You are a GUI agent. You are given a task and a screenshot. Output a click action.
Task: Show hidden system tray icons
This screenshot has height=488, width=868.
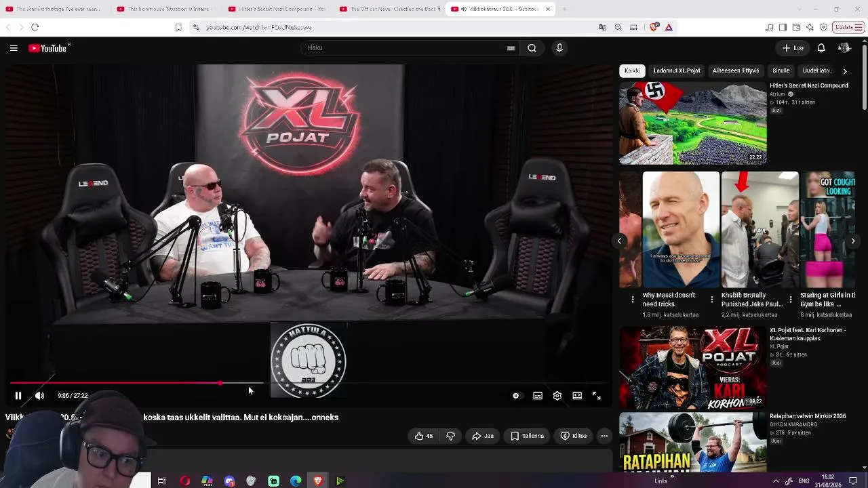pos(776,481)
